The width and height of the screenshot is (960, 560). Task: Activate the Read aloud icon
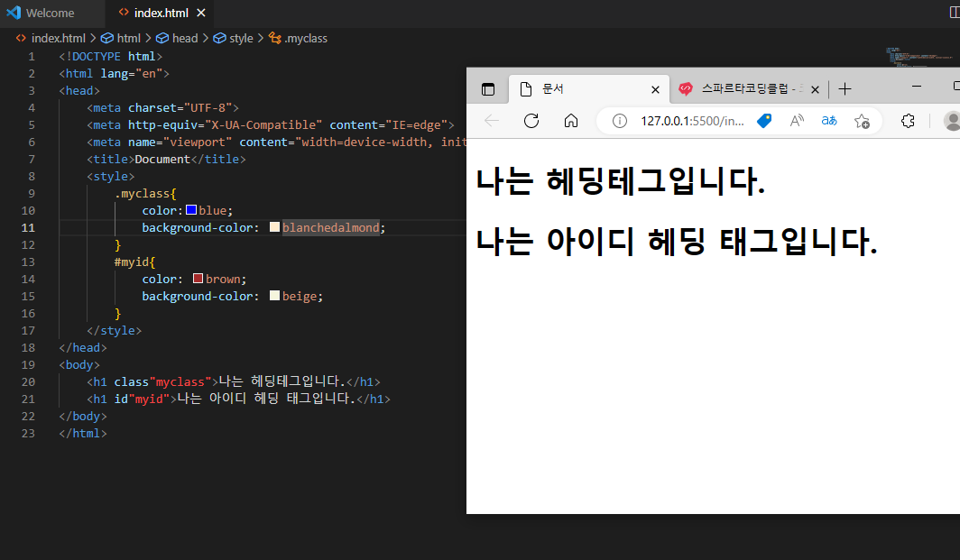[797, 121]
